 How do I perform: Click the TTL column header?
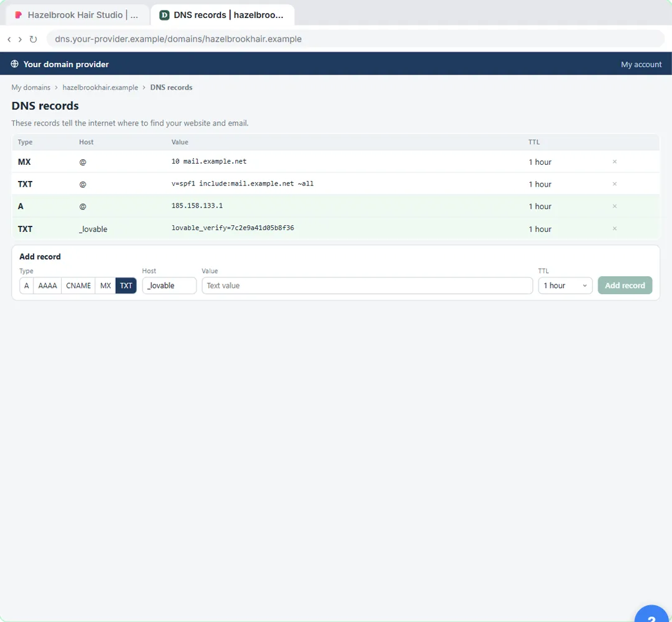click(x=534, y=142)
